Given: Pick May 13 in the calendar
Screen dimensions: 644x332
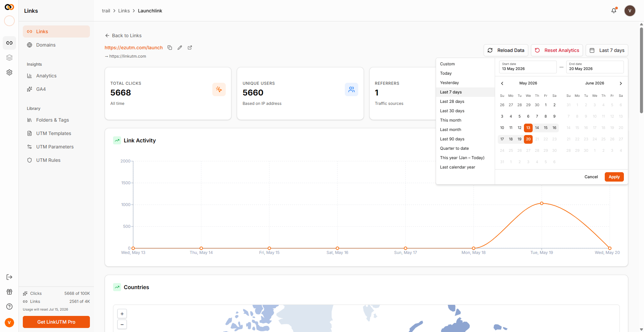Looking at the screenshot, I should (528, 128).
